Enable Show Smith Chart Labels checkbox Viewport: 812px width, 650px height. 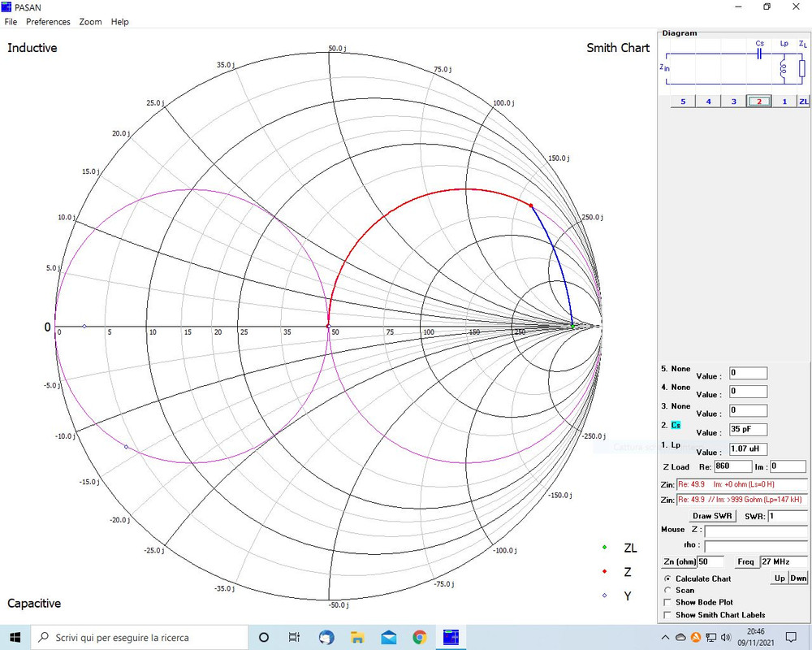click(667, 615)
